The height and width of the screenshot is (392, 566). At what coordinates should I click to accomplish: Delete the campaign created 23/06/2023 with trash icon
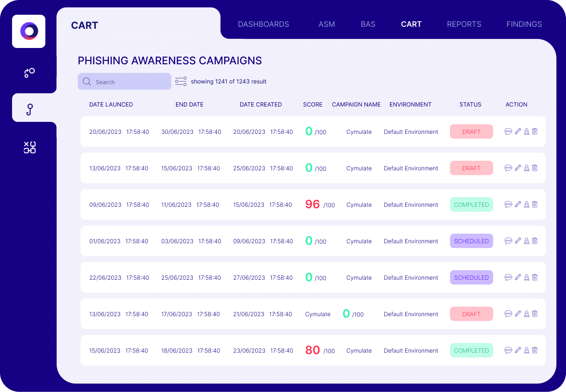(x=534, y=350)
